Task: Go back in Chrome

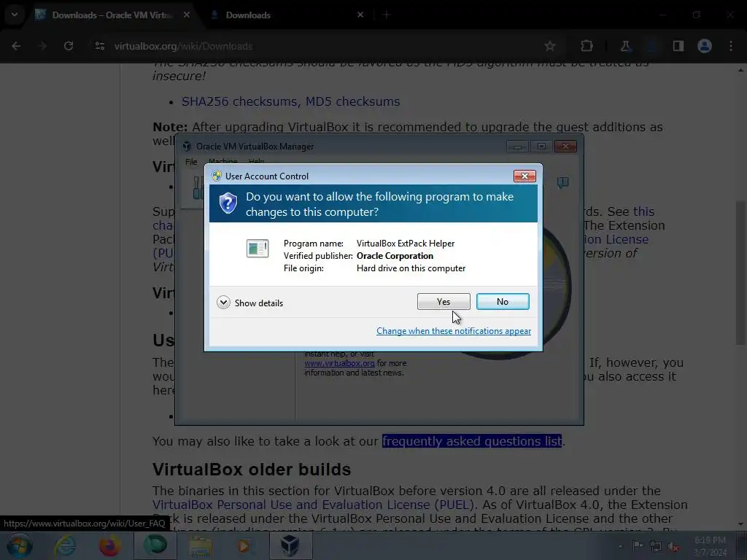Action: click(x=16, y=46)
